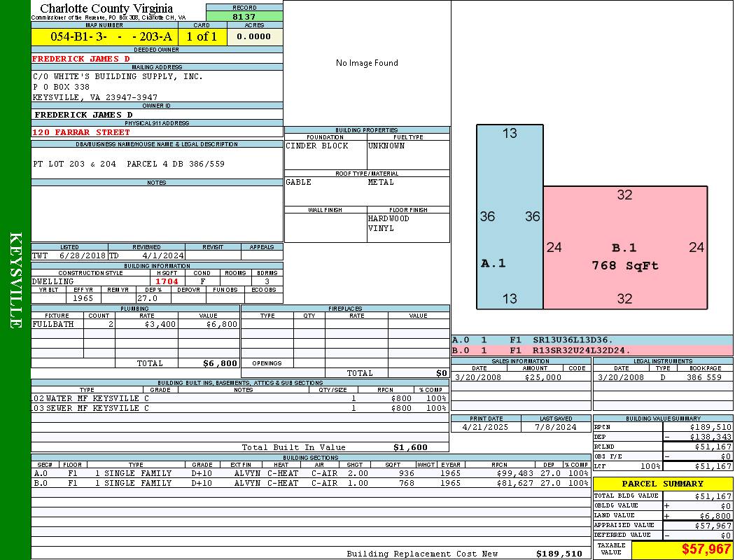The width and height of the screenshot is (735, 560).
Task: Click the CINDER BLOCK foundation value
Action: 316,146
